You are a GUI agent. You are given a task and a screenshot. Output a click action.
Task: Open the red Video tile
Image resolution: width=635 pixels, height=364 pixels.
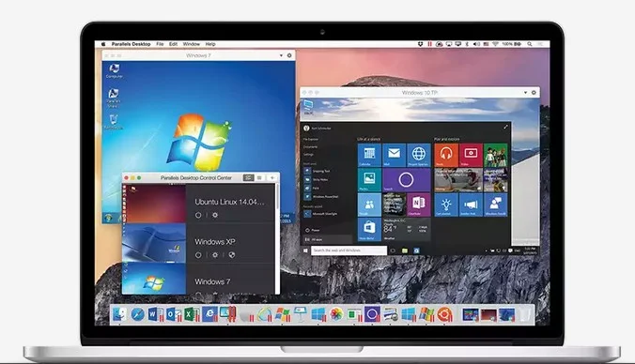[x=471, y=155]
